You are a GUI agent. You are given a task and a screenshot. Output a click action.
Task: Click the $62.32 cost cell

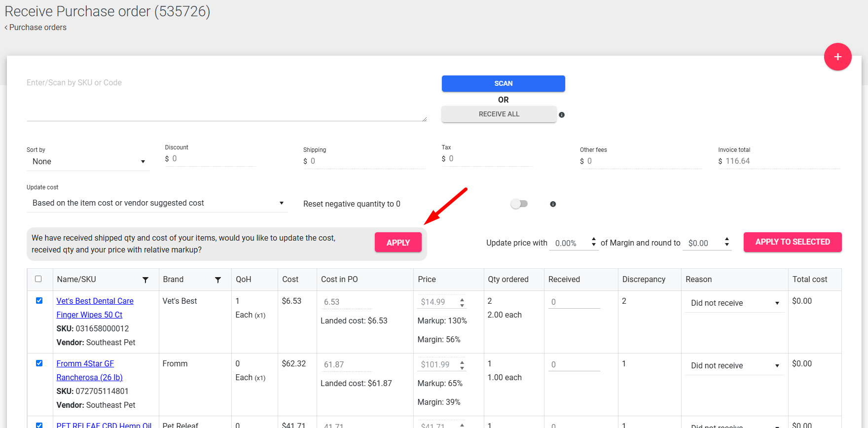(x=294, y=364)
